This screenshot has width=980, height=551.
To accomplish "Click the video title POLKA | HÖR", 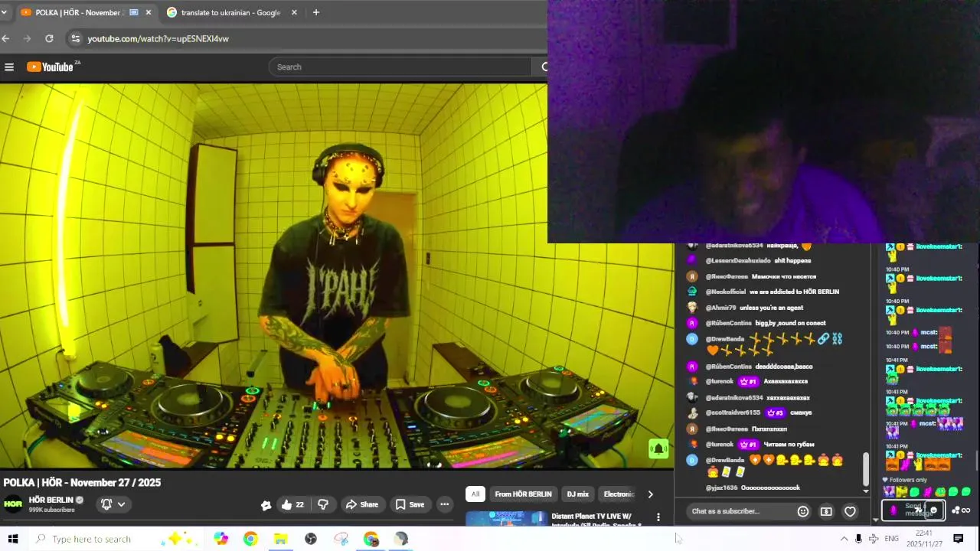I will tap(82, 482).
